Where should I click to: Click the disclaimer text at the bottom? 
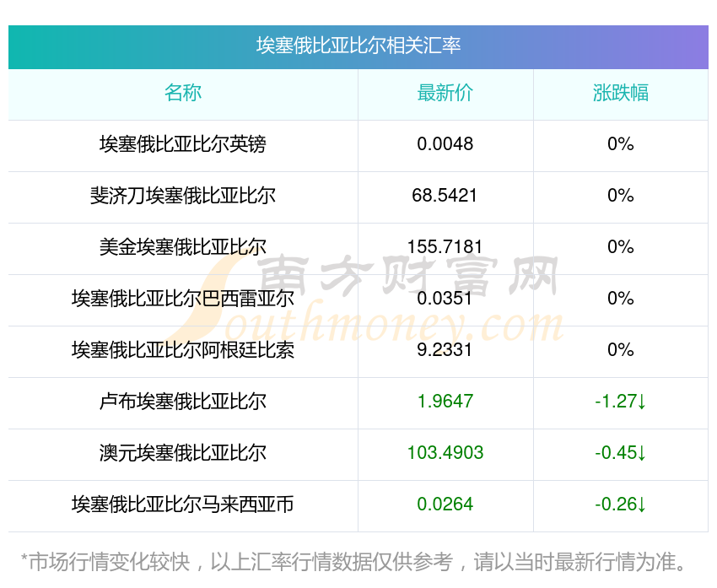pos(358,562)
